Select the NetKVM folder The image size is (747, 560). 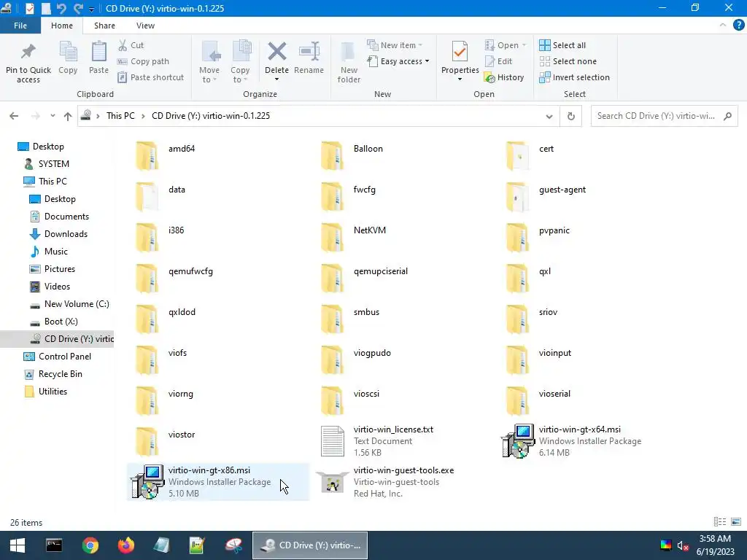point(354,237)
